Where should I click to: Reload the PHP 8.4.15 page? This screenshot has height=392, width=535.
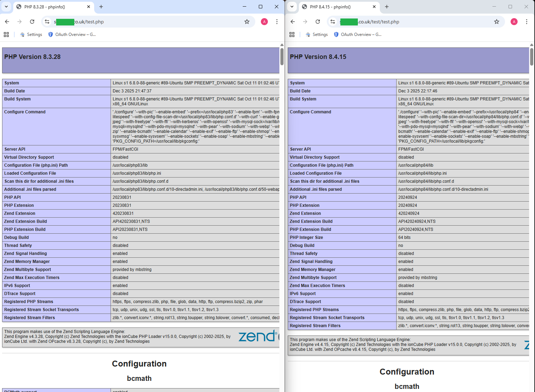point(318,22)
